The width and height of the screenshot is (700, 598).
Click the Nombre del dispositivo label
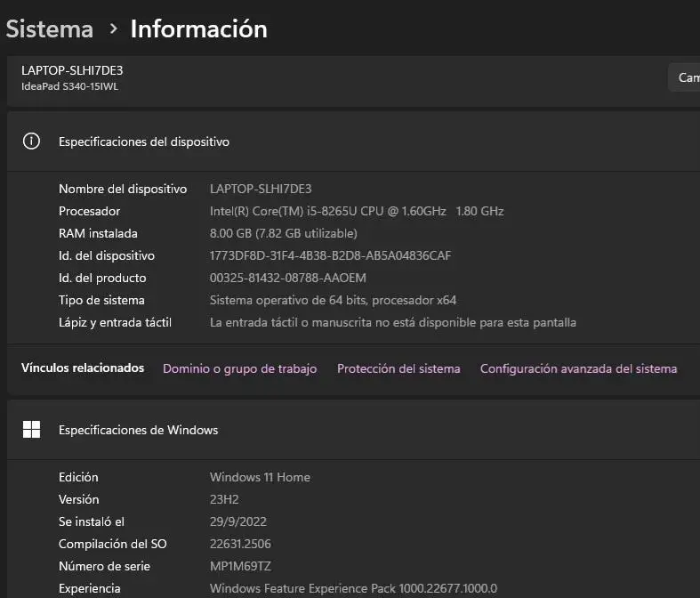(123, 189)
